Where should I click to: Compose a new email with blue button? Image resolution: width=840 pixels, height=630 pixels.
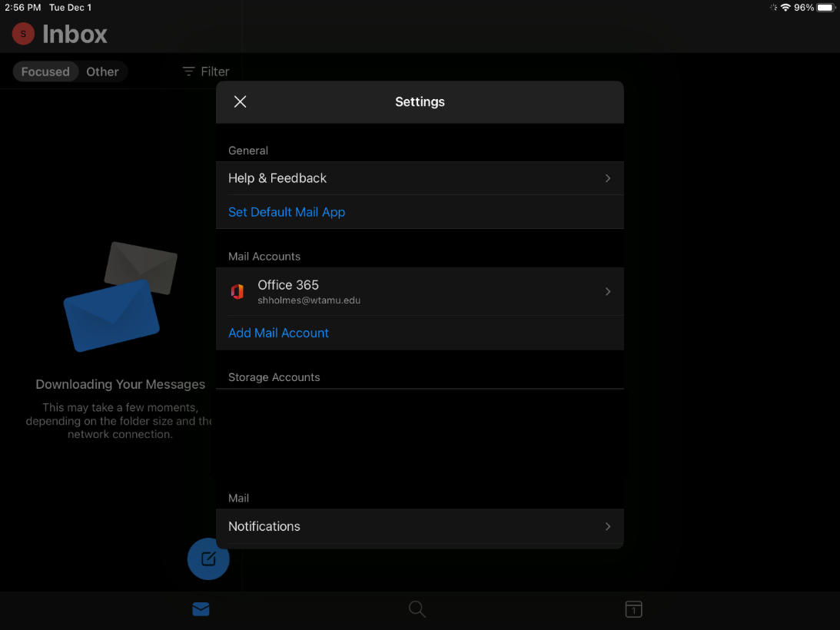208,559
